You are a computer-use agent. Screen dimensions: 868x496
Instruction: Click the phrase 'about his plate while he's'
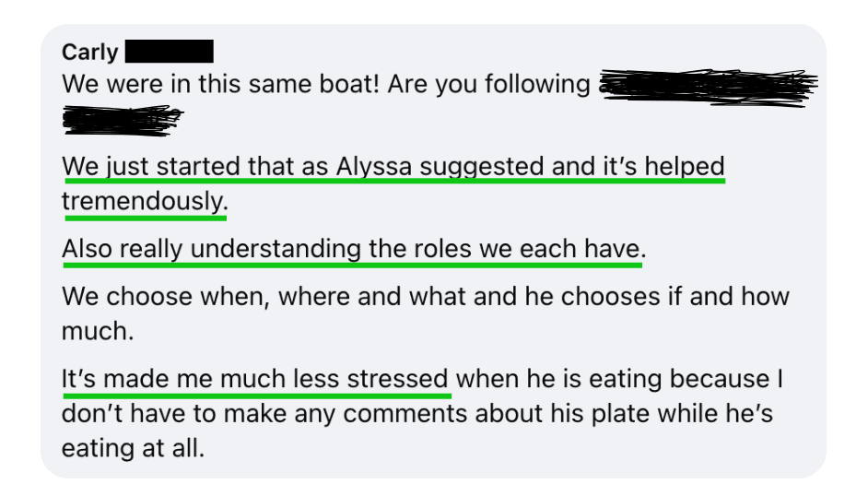(624, 414)
